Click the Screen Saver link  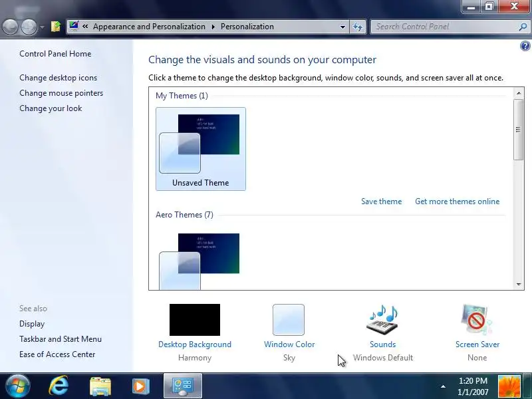477,344
